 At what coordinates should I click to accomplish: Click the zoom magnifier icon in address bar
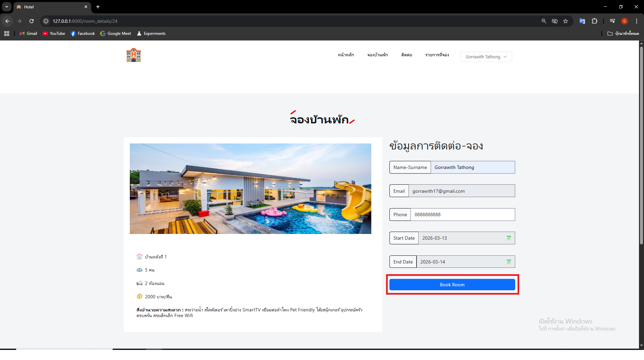pos(544,21)
